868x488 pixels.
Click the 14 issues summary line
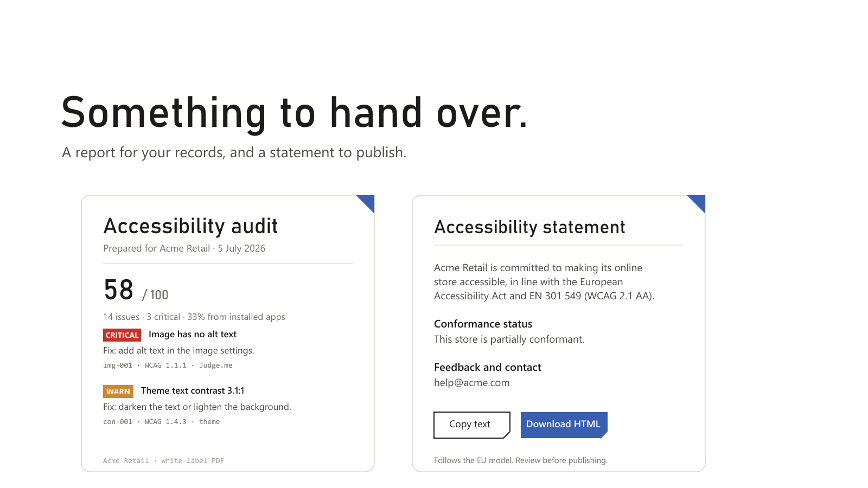(x=194, y=317)
